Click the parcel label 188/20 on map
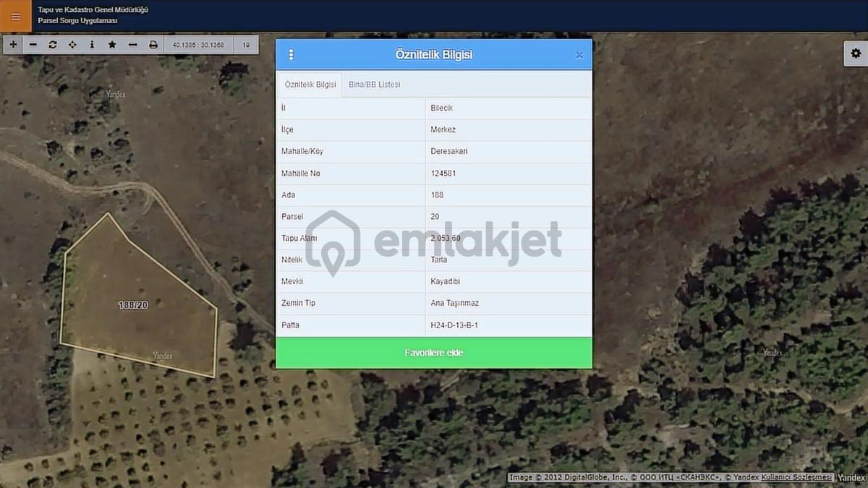 133,305
